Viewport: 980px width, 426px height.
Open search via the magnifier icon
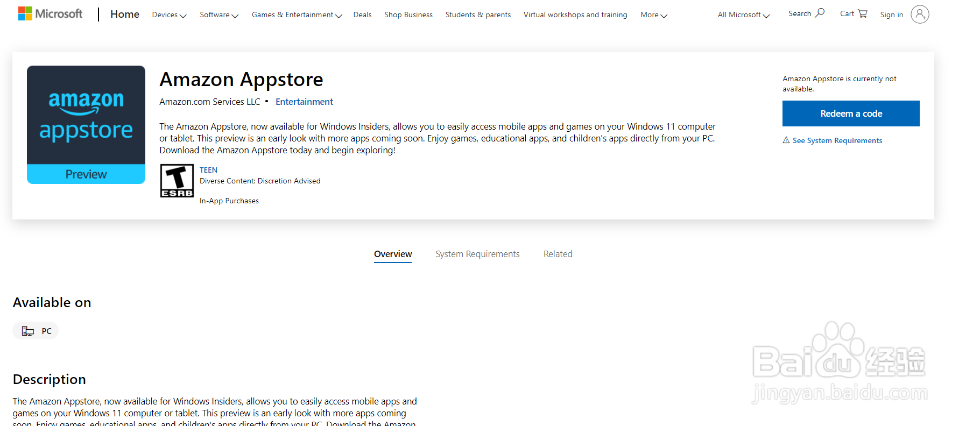[x=820, y=13]
